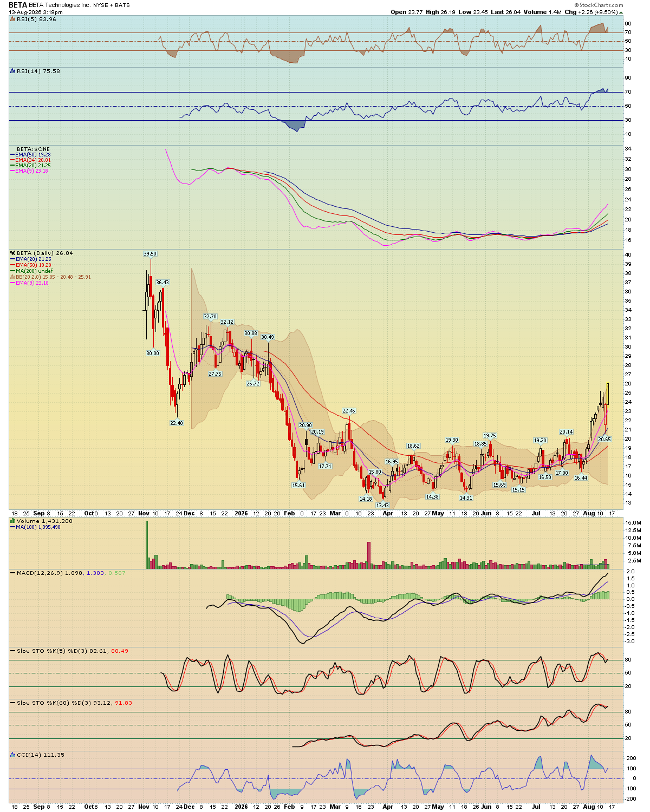Click the Bollinger Bands area icon
650x812 pixels.
pyautogui.click(x=13, y=277)
